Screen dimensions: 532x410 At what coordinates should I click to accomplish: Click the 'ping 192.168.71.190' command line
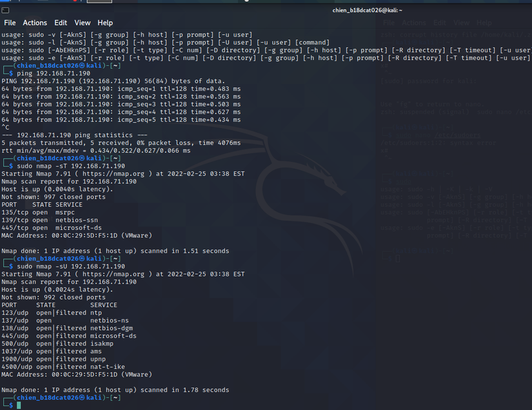[x=54, y=73]
